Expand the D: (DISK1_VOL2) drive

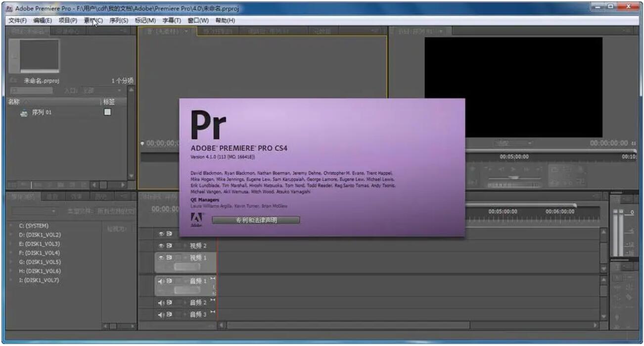click(12, 235)
